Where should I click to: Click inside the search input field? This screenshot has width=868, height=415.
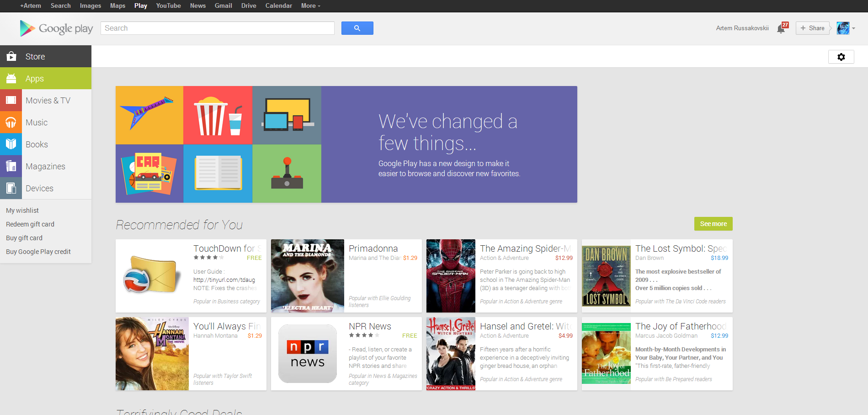pyautogui.click(x=217, y=28)
